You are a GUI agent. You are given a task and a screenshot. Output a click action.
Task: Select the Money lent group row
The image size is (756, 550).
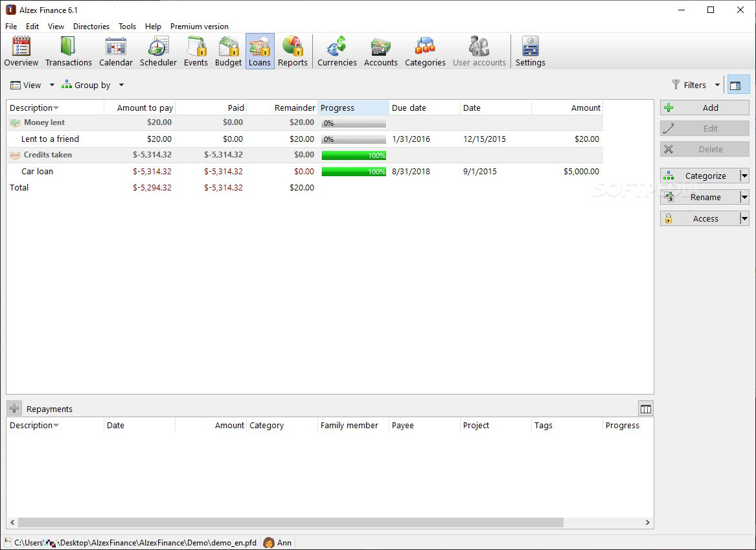tap(304, 123)
